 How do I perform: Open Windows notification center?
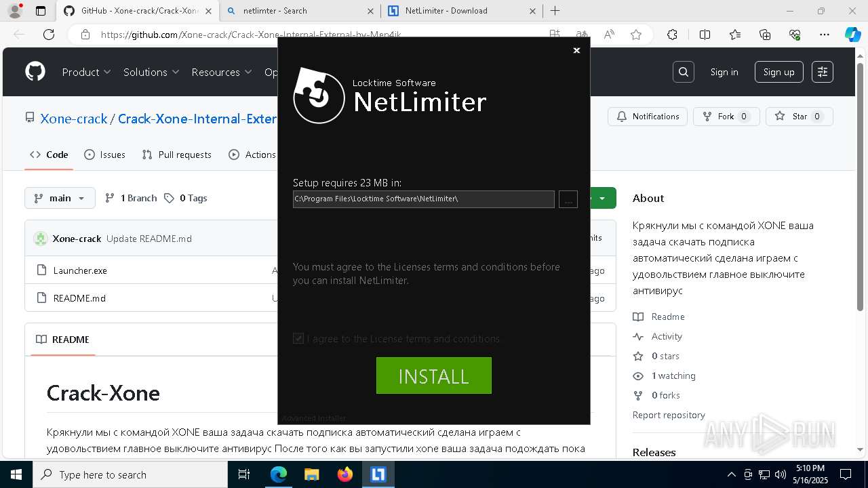click(x=846, y=474)
